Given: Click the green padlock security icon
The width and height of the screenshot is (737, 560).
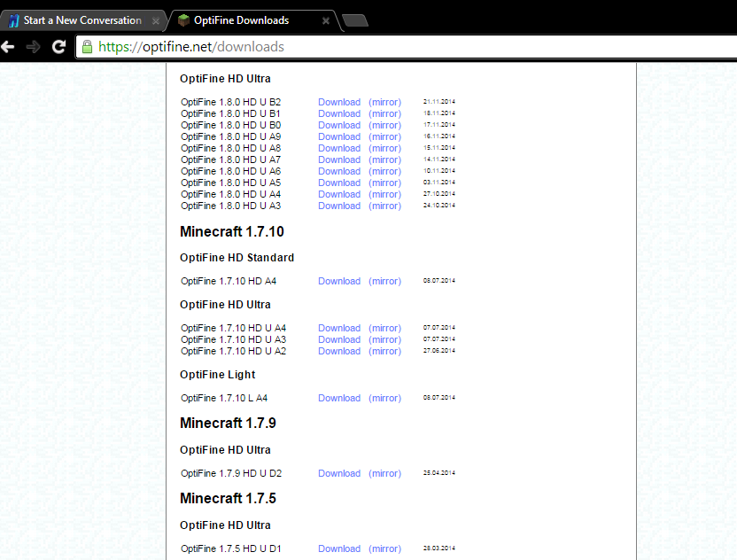Looking at the screenshot, I should (87, 47).
